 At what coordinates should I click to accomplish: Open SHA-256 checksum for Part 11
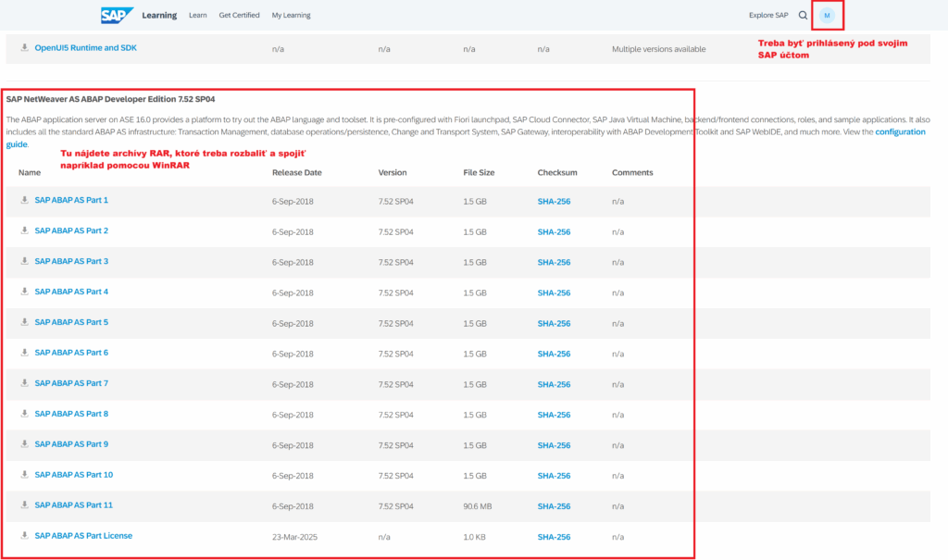(x=554, y=506)
